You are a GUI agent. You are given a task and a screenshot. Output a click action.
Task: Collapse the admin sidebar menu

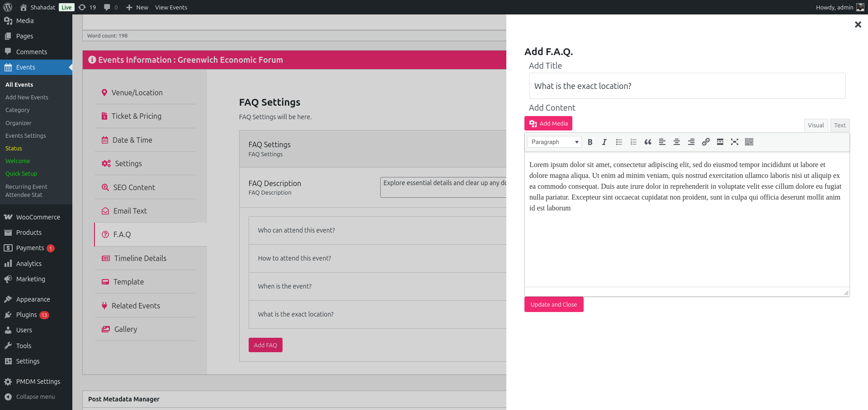coord(36,396)
